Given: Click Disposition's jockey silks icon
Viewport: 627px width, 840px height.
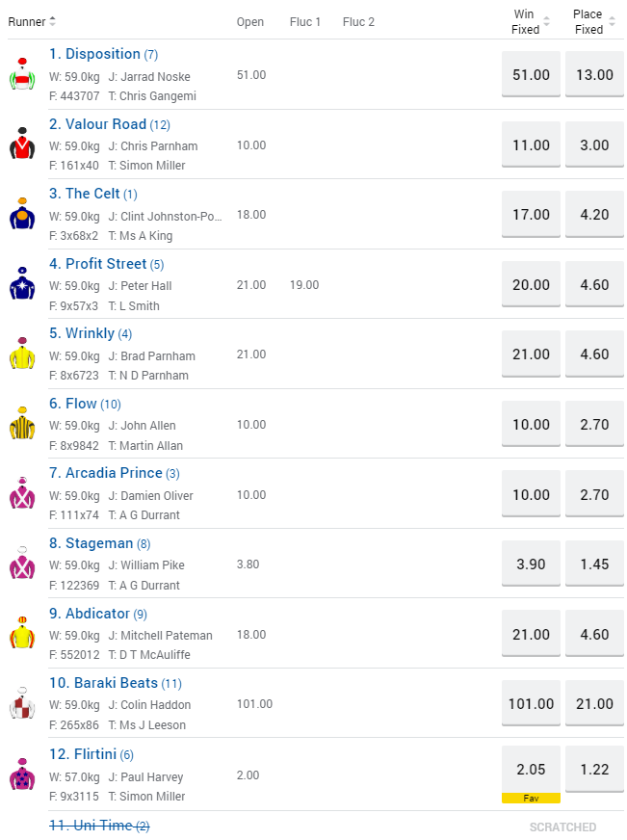Looking at the screenshot, I should pos(22,75).
